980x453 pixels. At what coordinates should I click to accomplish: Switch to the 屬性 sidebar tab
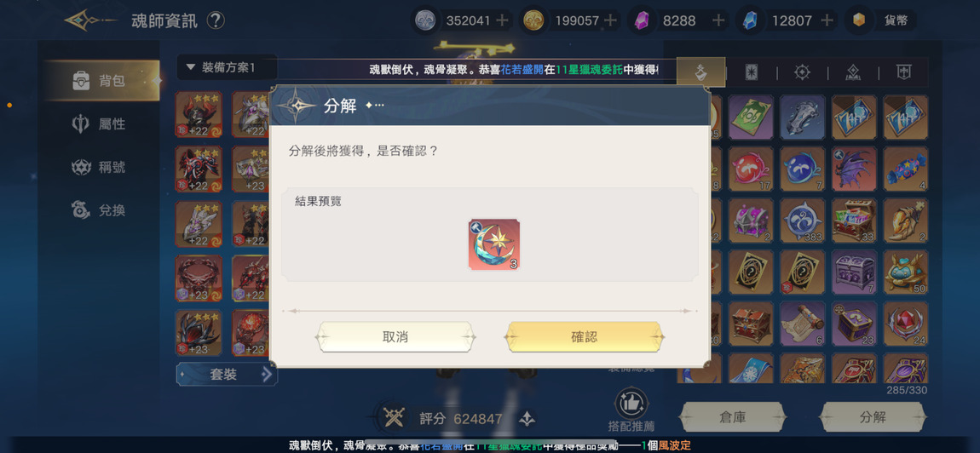[100, 124]
